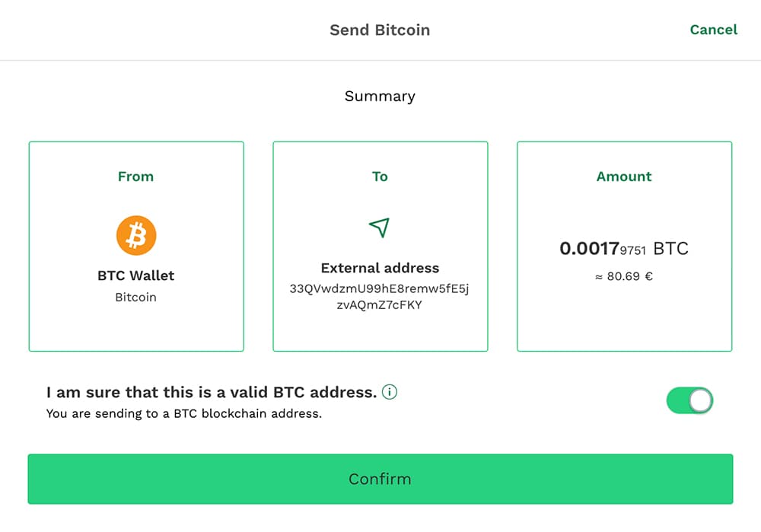Select the Amount card

(x=625, y=246)
